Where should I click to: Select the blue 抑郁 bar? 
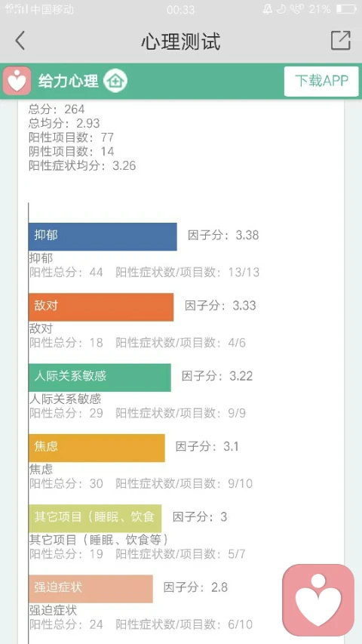point(103,236)
